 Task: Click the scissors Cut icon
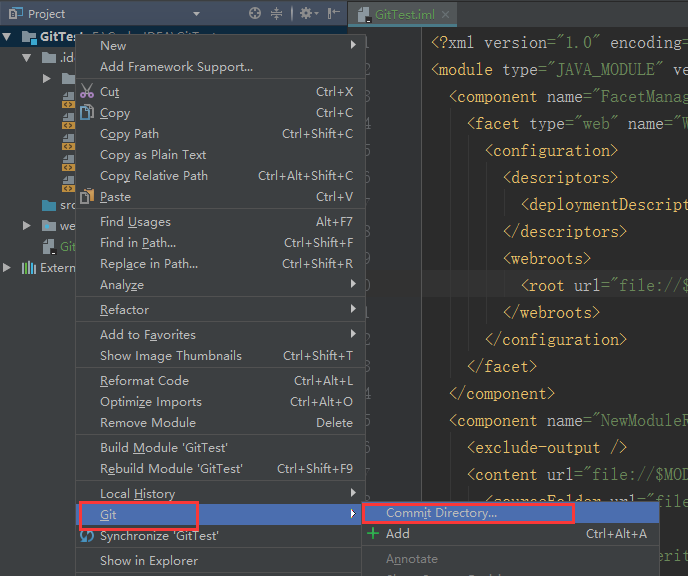(x=87, y=92)
